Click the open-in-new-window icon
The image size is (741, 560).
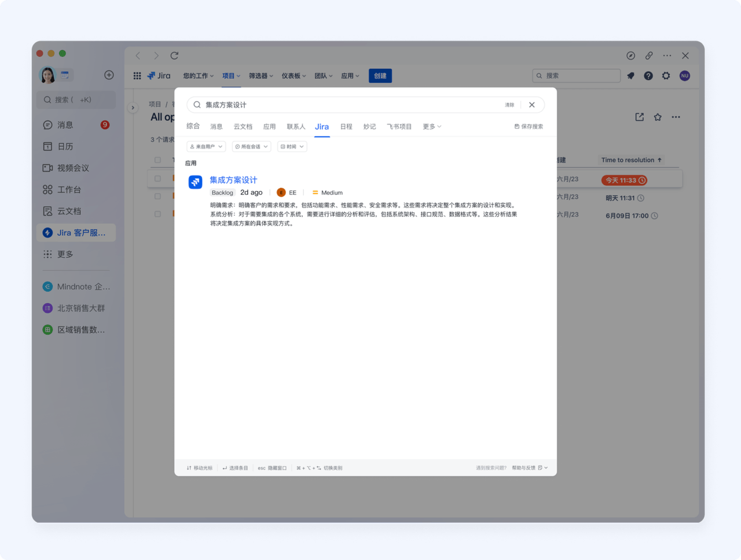click(x=640, y=117)
